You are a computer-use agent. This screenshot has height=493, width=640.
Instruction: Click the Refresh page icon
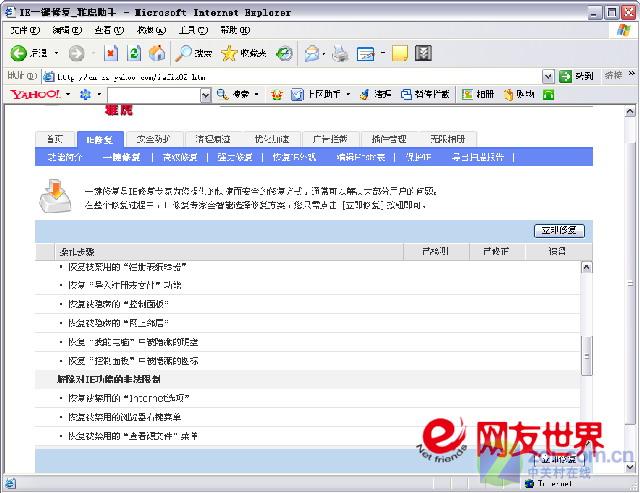(134, 53)
